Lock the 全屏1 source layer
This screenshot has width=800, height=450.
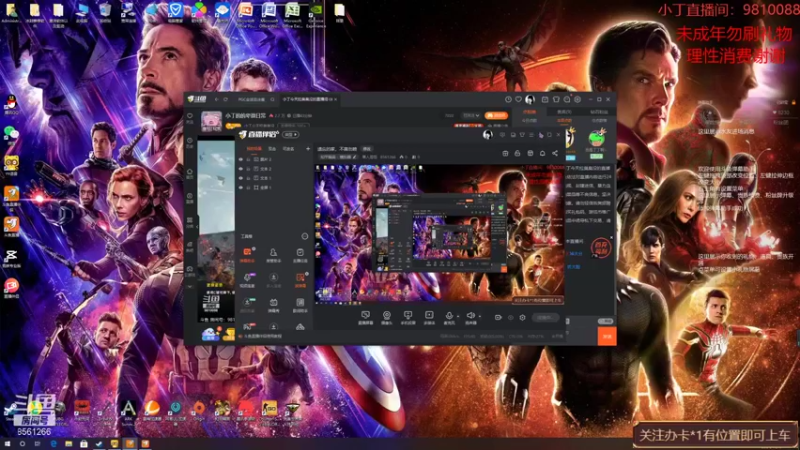click(x=248, y=187)
